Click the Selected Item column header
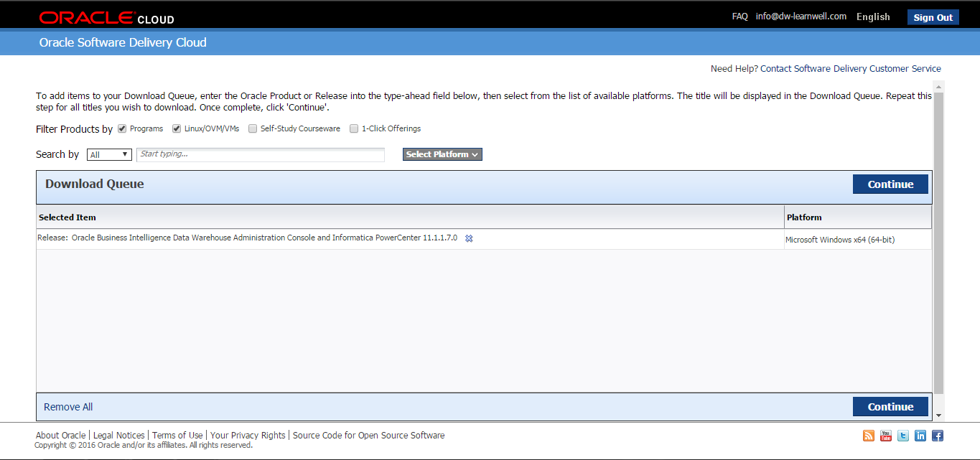This screenshot has width=980, height=460. coord(410,217)
